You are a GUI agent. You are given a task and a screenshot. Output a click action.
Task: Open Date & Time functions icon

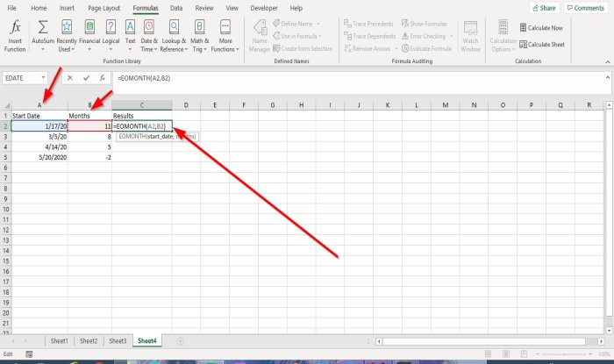point(149,27)
